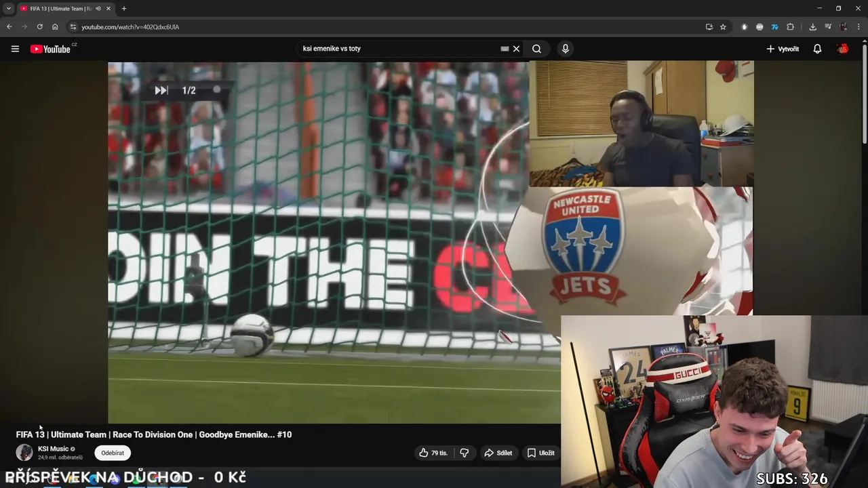The width and height of the screenshot is (868, 488).
Task: View site information icon in address bar
Action: point(73,26)
